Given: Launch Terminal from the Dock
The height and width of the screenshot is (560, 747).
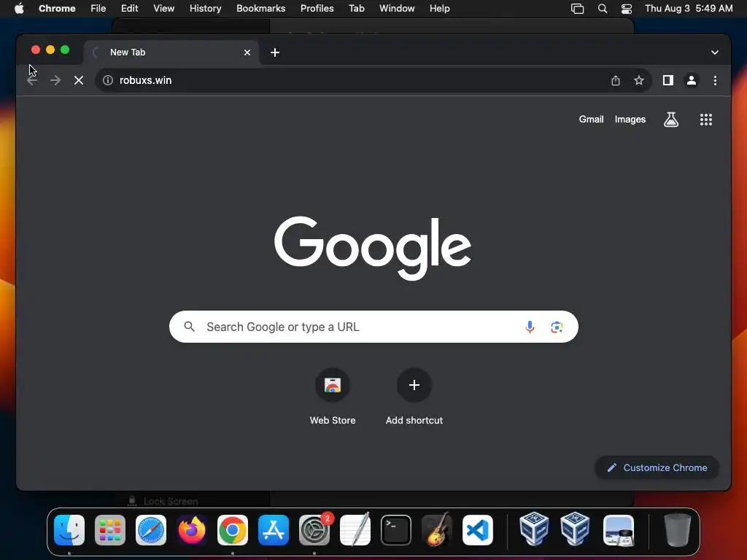Looking at the screenshot, I should [396, 529].
